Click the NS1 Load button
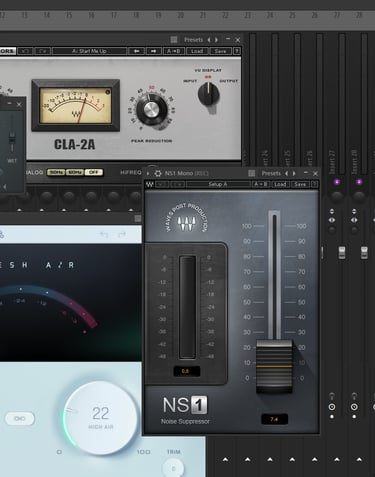375x477 pixels. (280, 184)
